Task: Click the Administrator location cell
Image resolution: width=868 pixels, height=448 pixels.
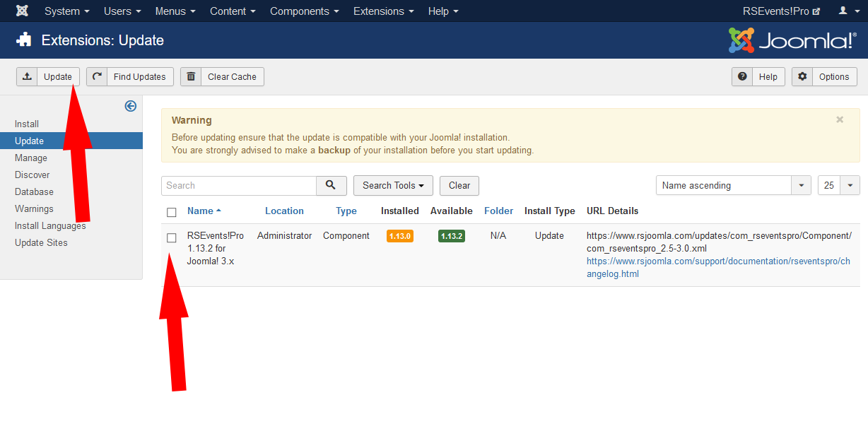Action: (284, 235)
